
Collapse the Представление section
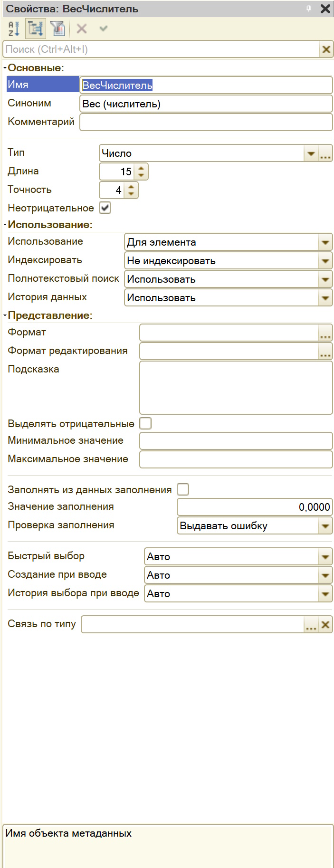point(5,315)
